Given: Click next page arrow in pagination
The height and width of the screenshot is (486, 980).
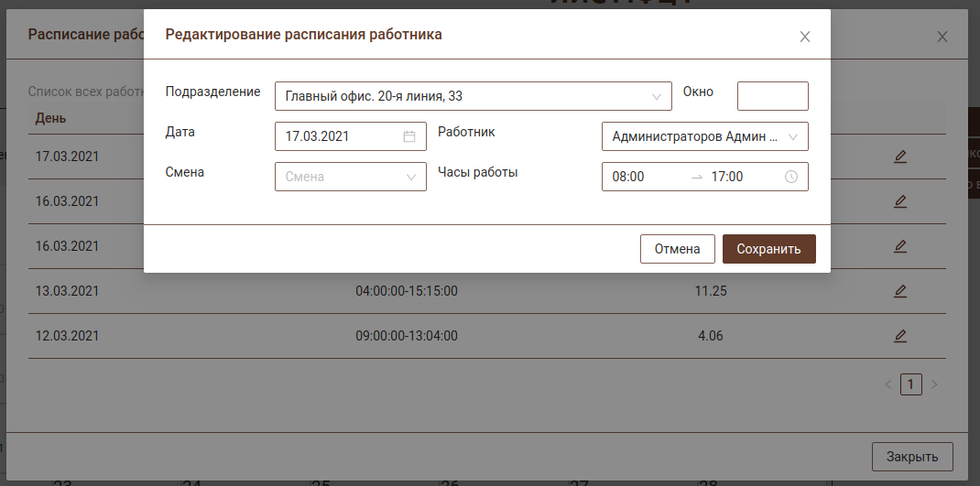Looking at the screenshot, I should pyautogui.click(x=934, y=384).
